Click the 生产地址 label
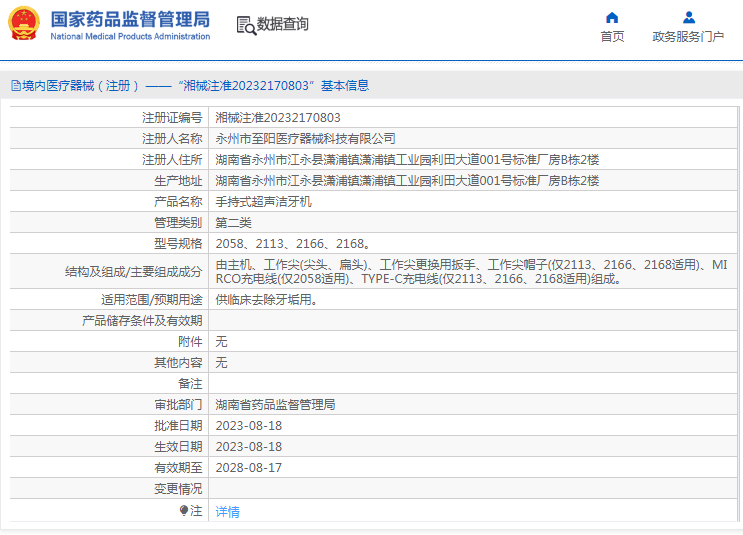Screen dimensions: 743x535 tap(178, 181)
